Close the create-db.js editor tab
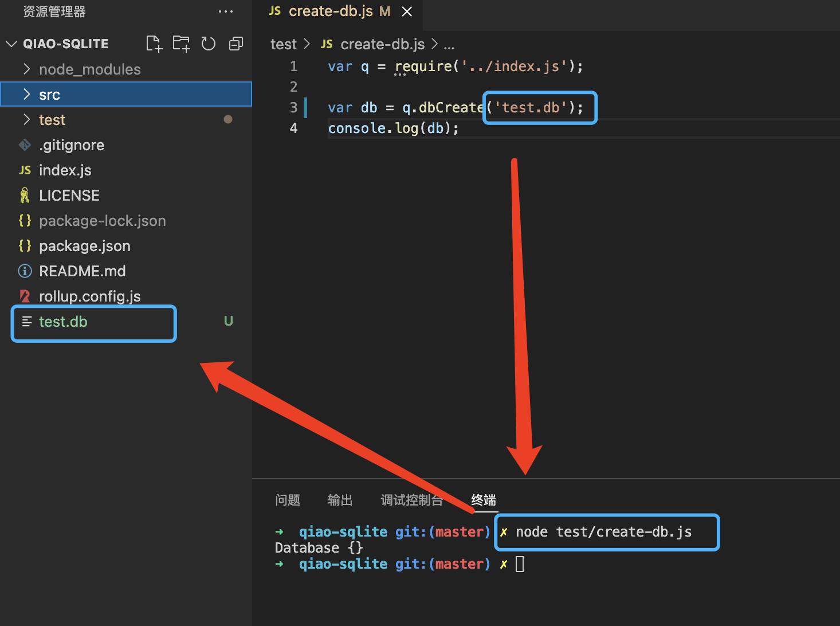 click(407, 11)
